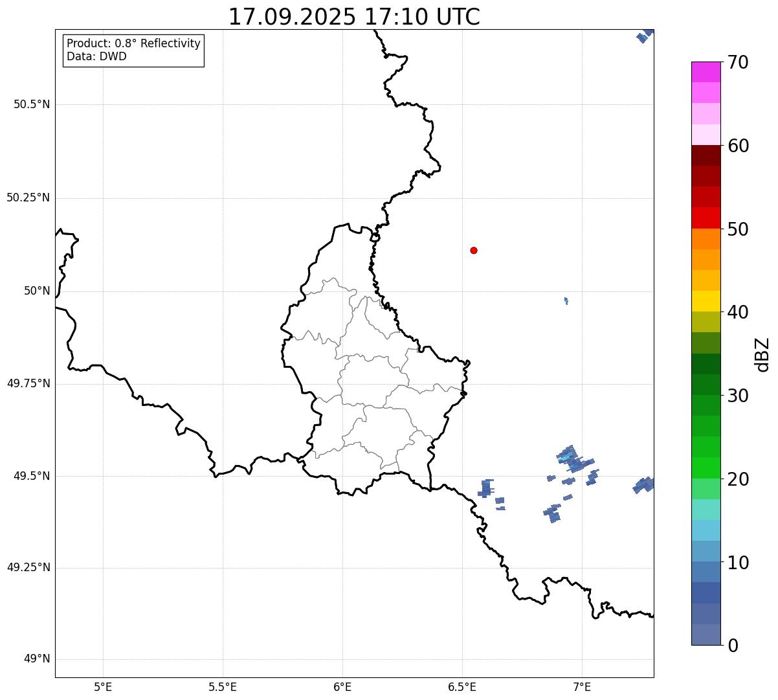This screenshot has width=778, height=700.
Task: Click the tiny isolated echo near 50°N, 6.9°E
Action: (566, 300)
